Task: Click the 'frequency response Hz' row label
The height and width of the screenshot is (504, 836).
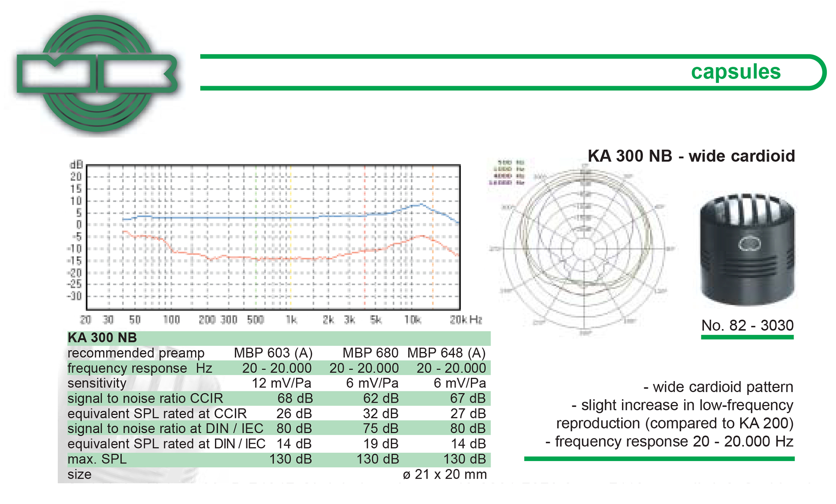Action: pos(140,368)
